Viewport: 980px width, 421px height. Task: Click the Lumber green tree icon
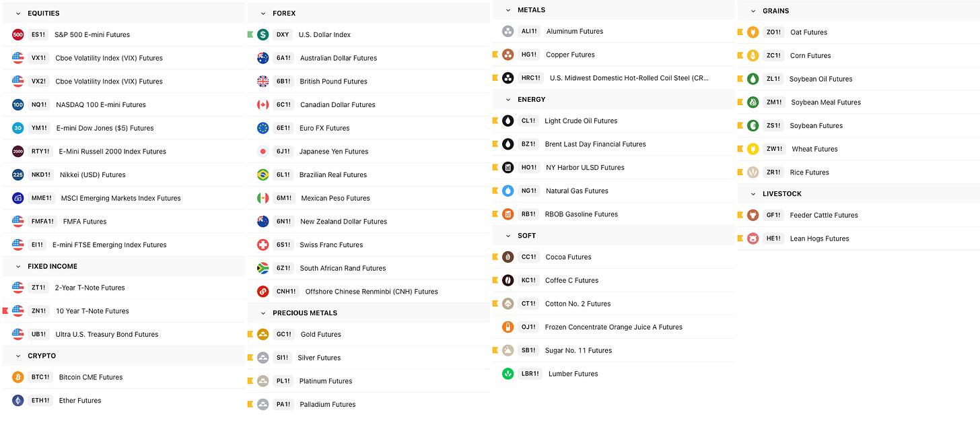508,373
